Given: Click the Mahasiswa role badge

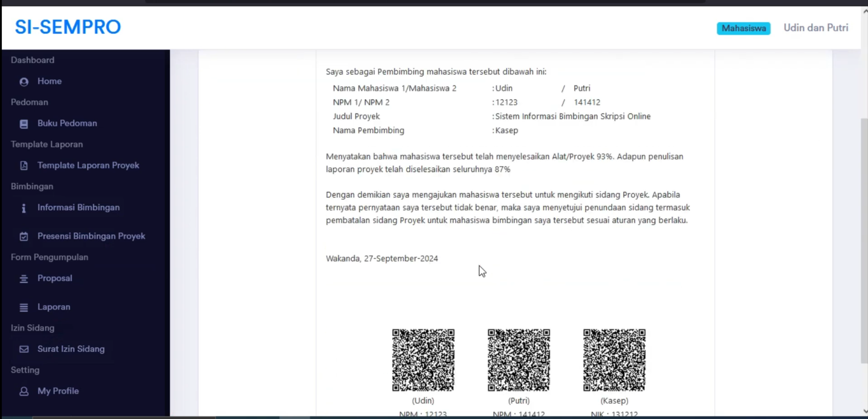Looking at the screenshot, I should tap(743, 28).
